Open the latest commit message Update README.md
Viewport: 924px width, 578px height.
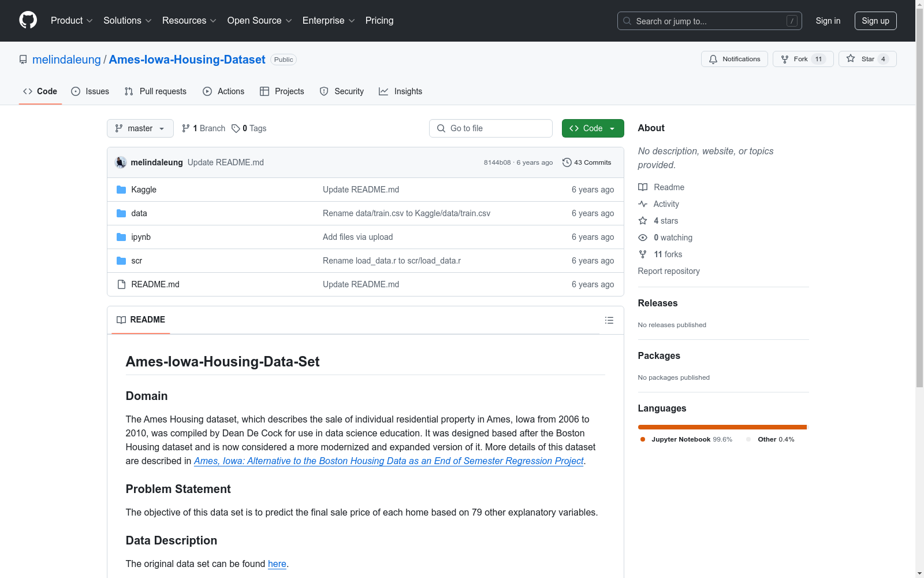(226, 162)
